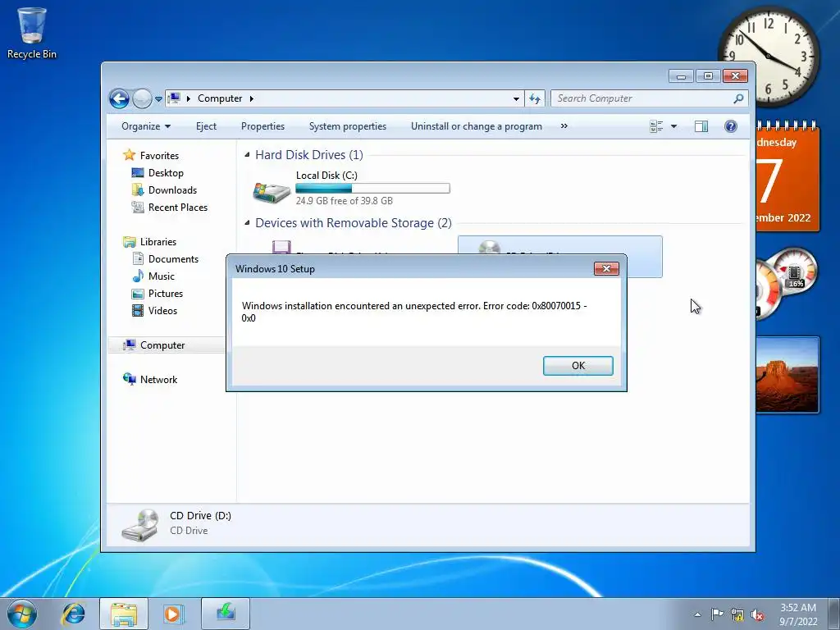
Task: Open the Organize menu
Action: coord(146,126)
